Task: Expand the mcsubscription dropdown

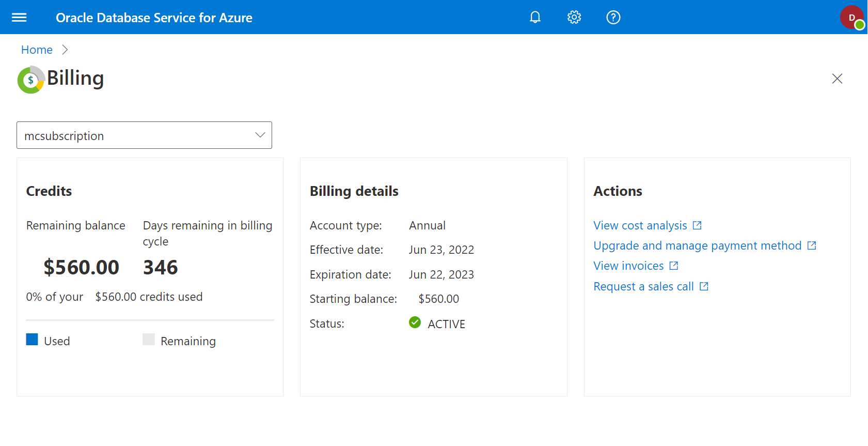Action: 144,135
